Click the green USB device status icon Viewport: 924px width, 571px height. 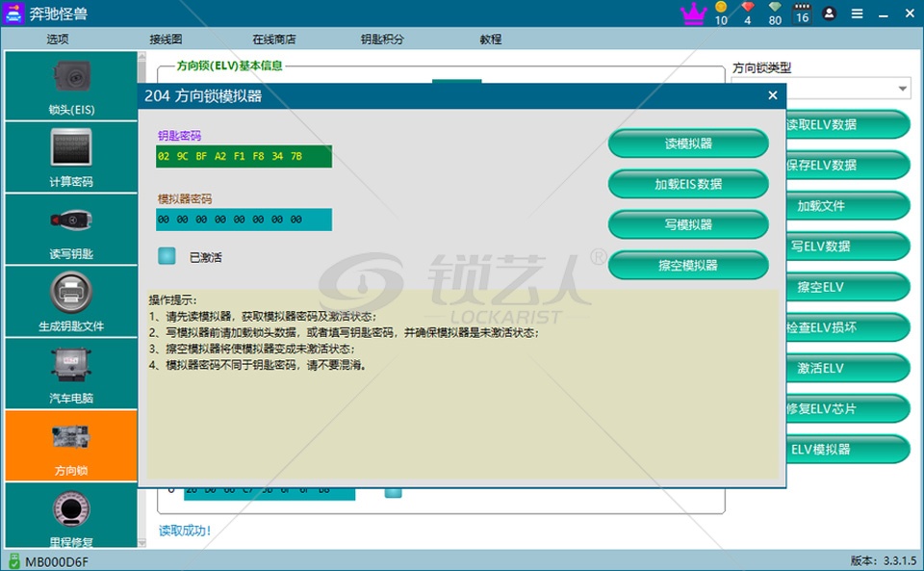pos(14,561)
